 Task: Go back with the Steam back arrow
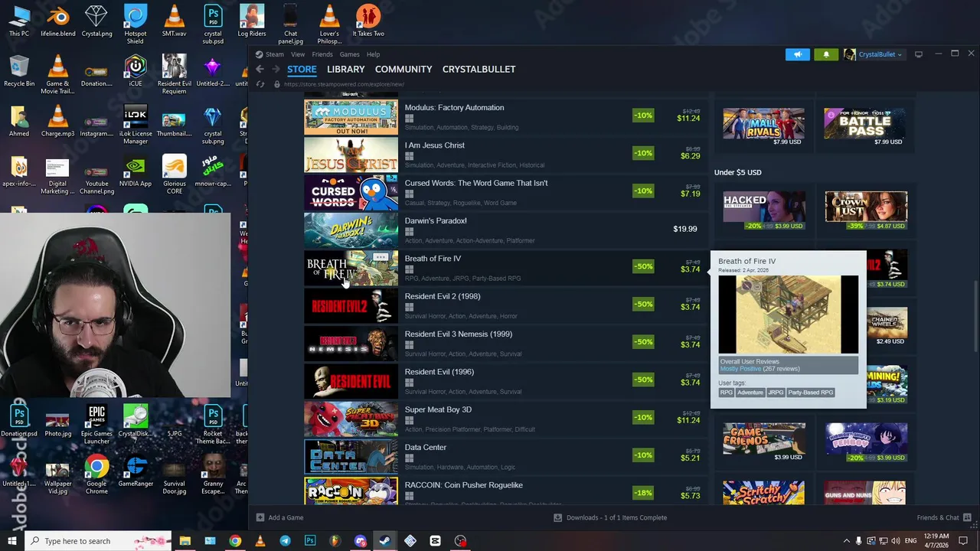pos(260,69)
